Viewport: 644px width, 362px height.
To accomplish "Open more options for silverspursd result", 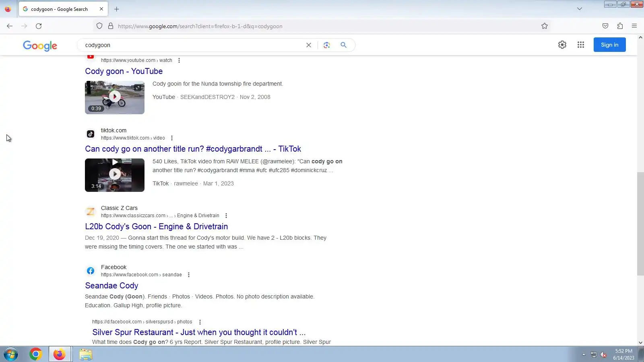I will [x=200, y=322].
